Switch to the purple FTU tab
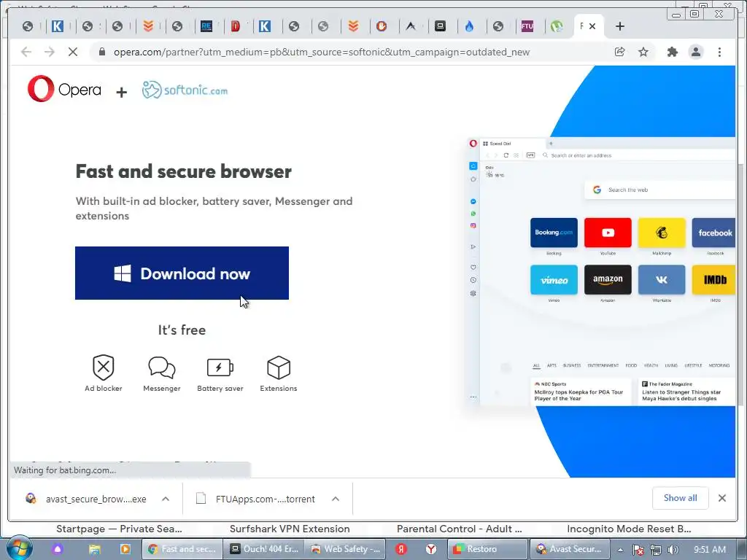 click(527, 26)
